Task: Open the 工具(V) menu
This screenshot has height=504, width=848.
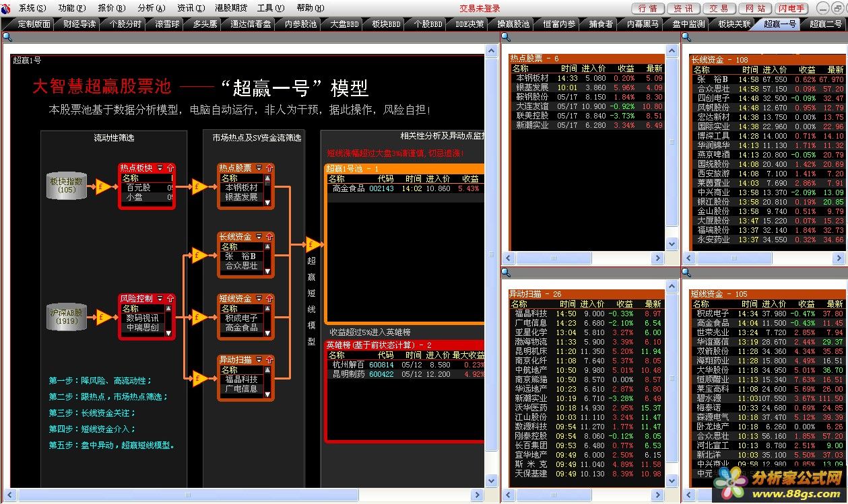Action: click(270, 8)
